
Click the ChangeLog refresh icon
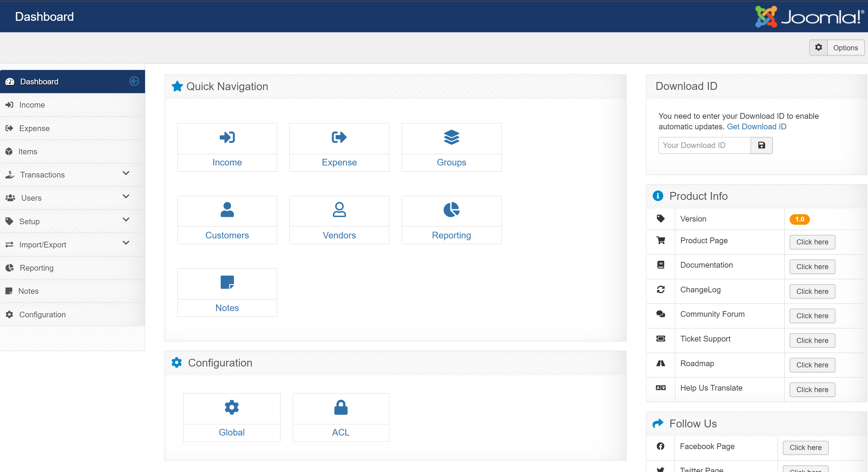coord(660,290)
